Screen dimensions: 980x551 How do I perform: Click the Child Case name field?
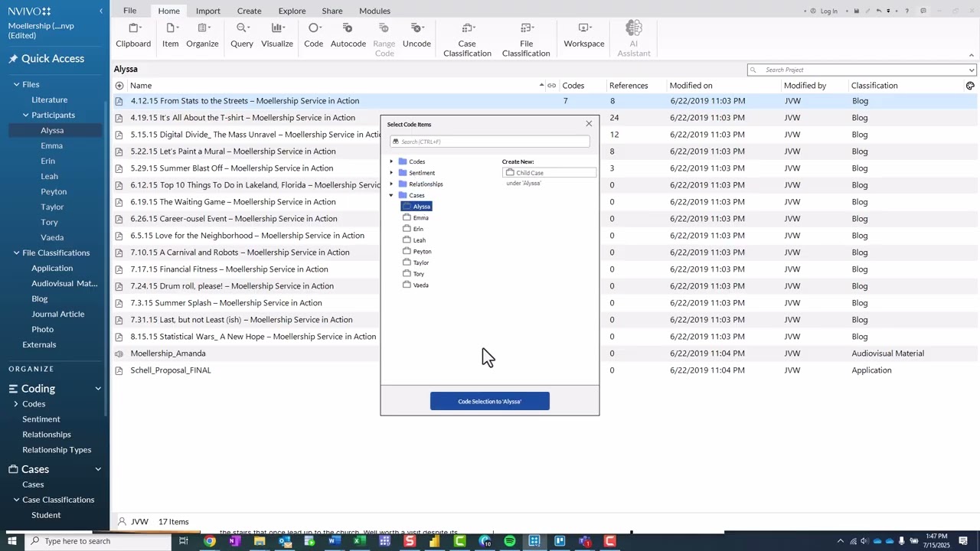[x=549, y=173]
